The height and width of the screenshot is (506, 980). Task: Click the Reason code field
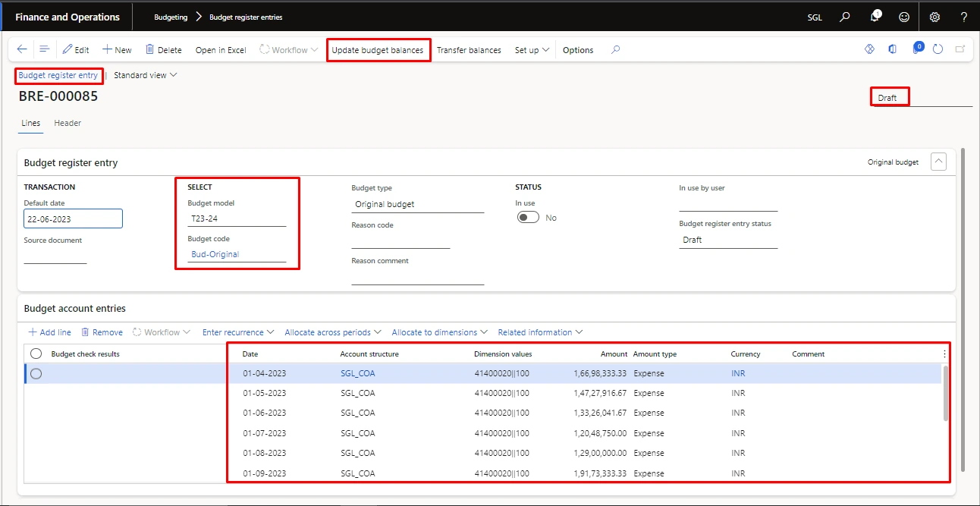point(400,240)
